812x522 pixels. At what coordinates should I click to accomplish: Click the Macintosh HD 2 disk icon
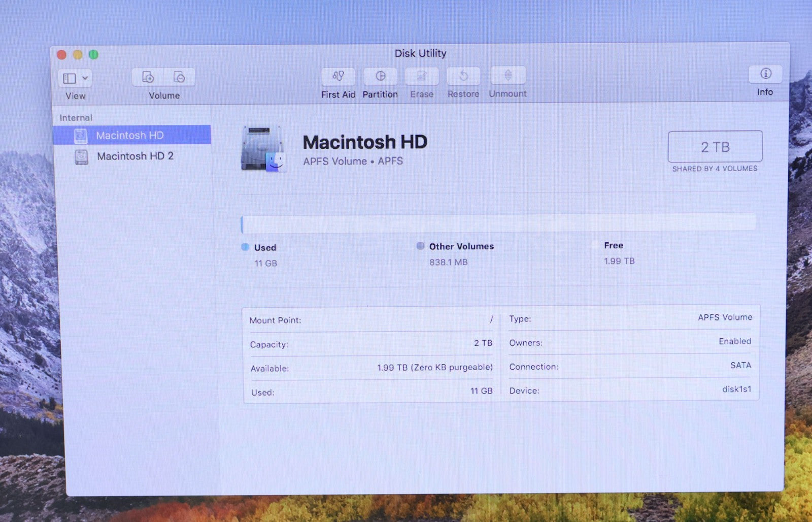tap(81, 157)
